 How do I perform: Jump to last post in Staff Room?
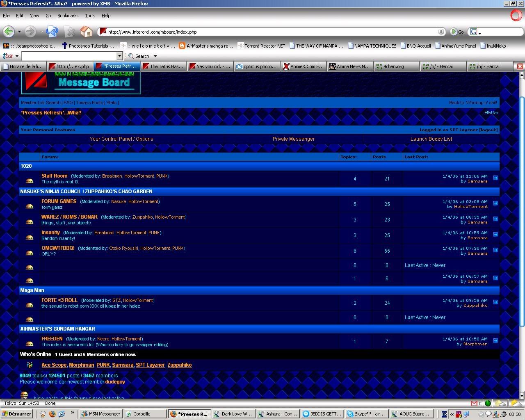coord(495,178)
